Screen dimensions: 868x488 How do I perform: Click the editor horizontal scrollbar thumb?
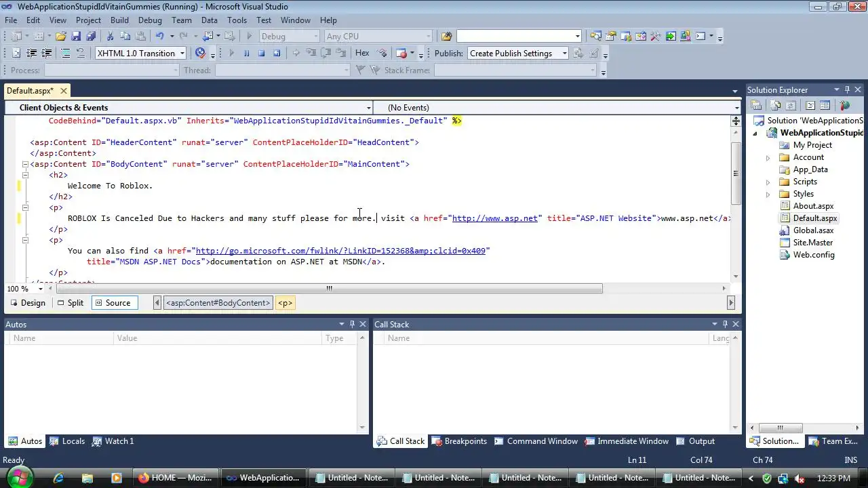(x=329, y=288)
